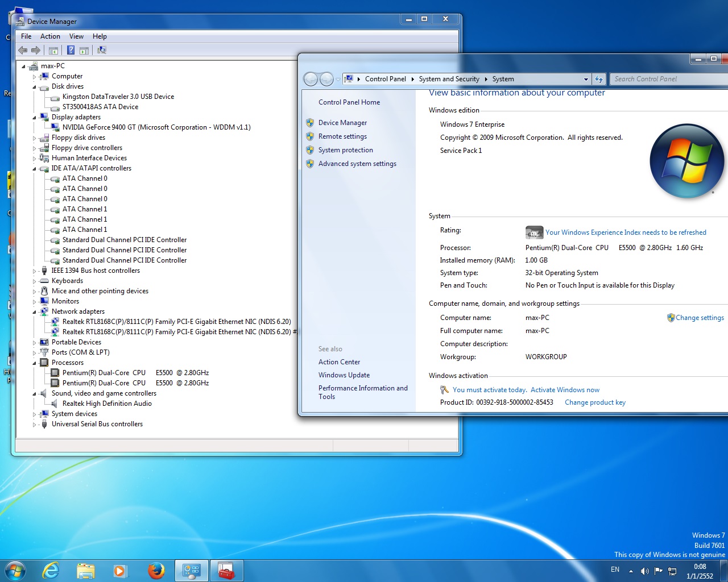Image resolution: width=728 pixels, height=582 pixels.
Task: Open the View menu in Device Manager
Action: 76,36
